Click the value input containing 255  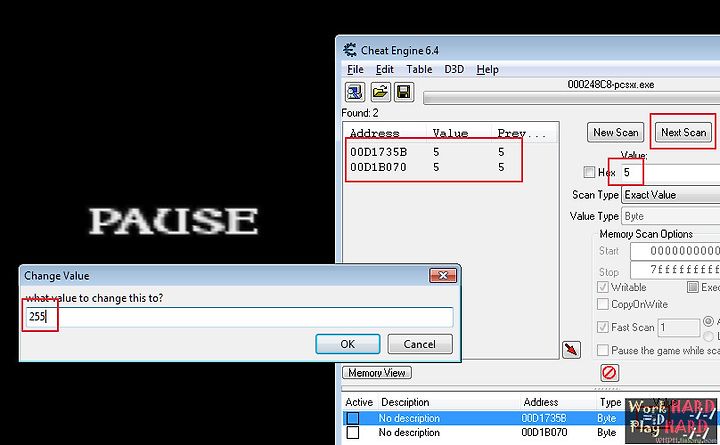(x=239, y=316)
